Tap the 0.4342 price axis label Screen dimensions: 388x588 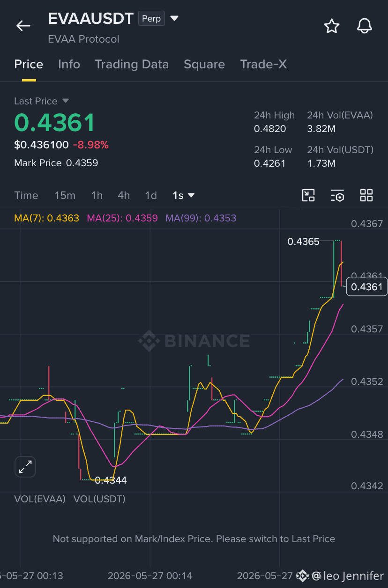[x=367, y=486]
